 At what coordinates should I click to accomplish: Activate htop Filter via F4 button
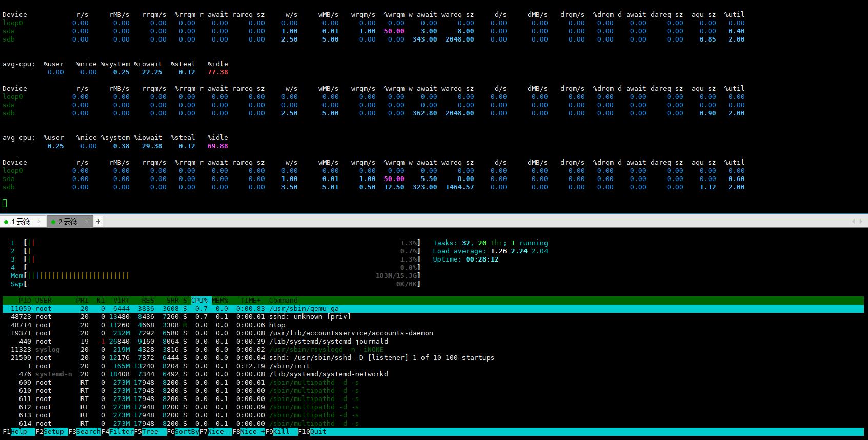117,432
